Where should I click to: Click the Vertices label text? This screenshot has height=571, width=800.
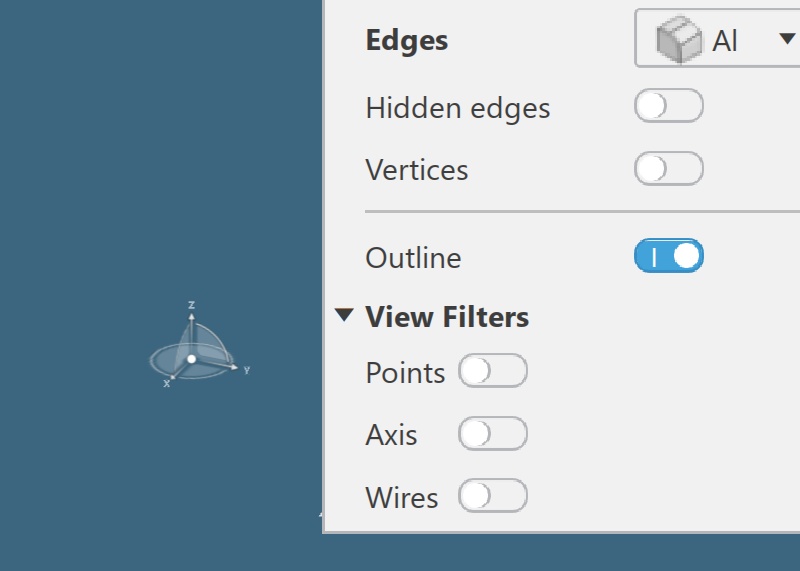416,170
